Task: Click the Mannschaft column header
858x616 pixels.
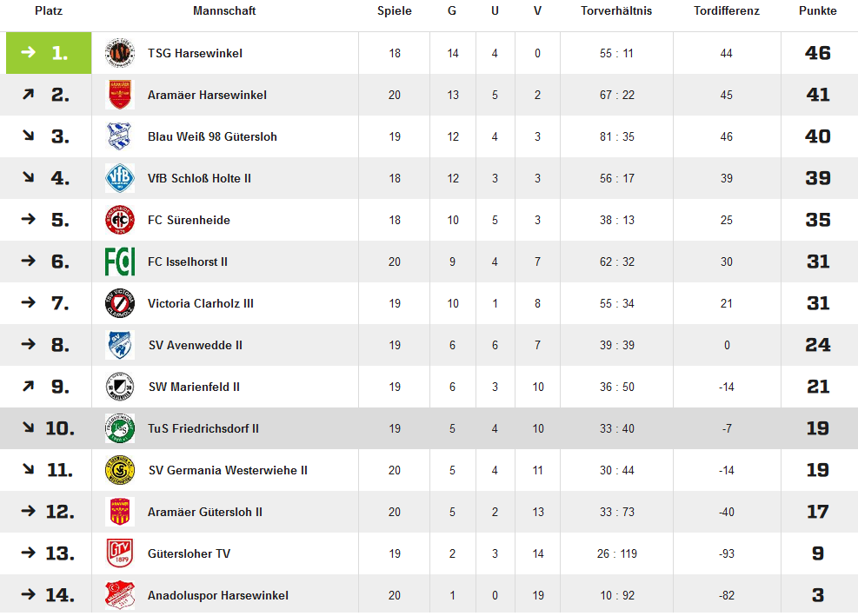Action: 223,11
